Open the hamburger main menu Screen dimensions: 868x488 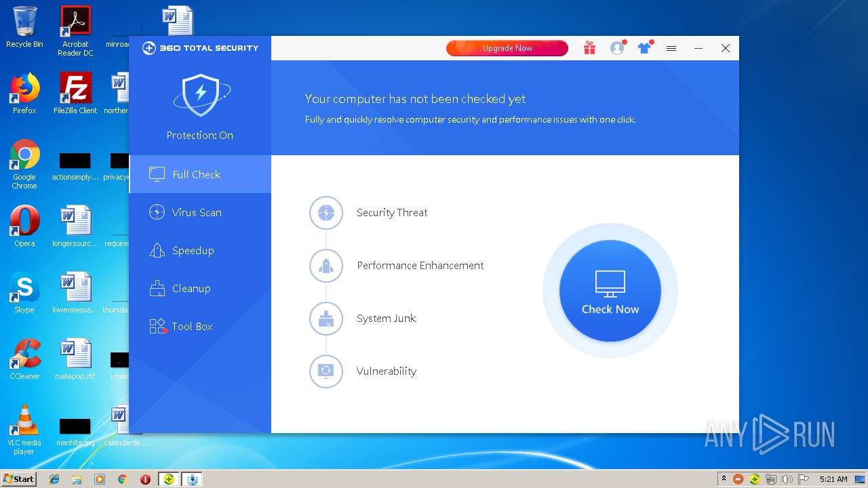click(x=671, y=48)
